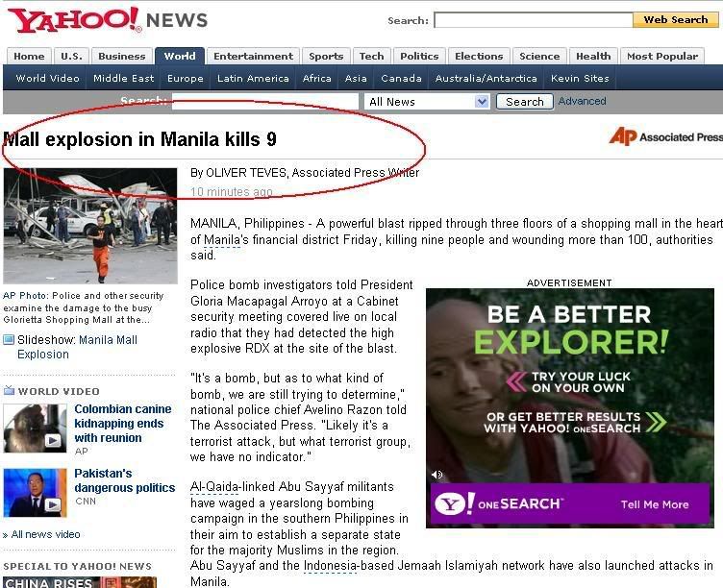Select Kevin Sites in the sub-navigation
This screenshot has height=588, width=723.
[580, 79]
